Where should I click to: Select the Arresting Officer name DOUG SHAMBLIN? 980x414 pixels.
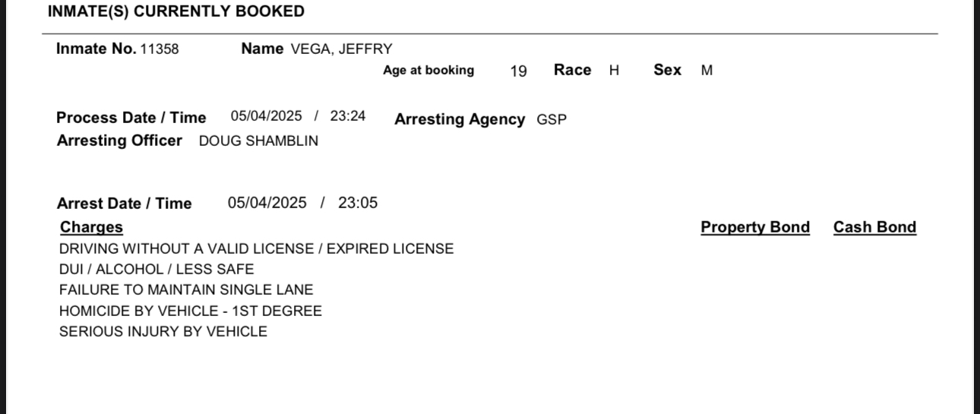pyautogui.click(x=258, y=141)
